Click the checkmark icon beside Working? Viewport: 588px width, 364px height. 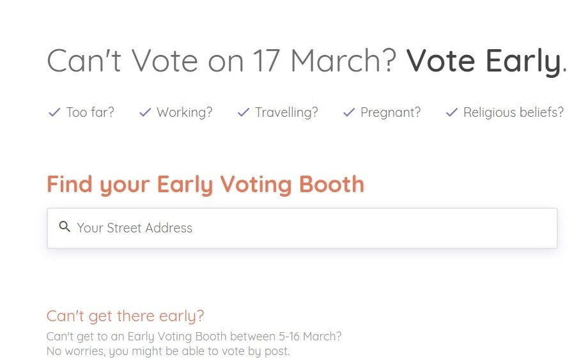pos(145,112)
